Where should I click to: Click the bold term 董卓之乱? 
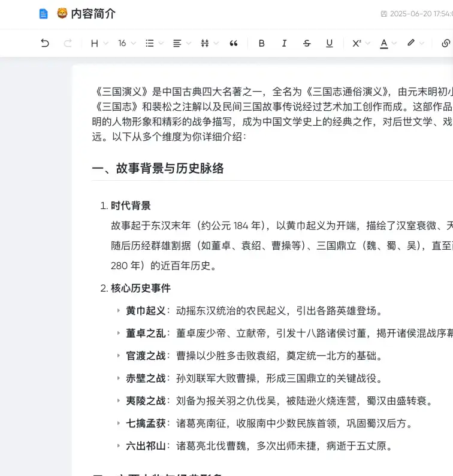pyautogui.click(x=146, y=333)
